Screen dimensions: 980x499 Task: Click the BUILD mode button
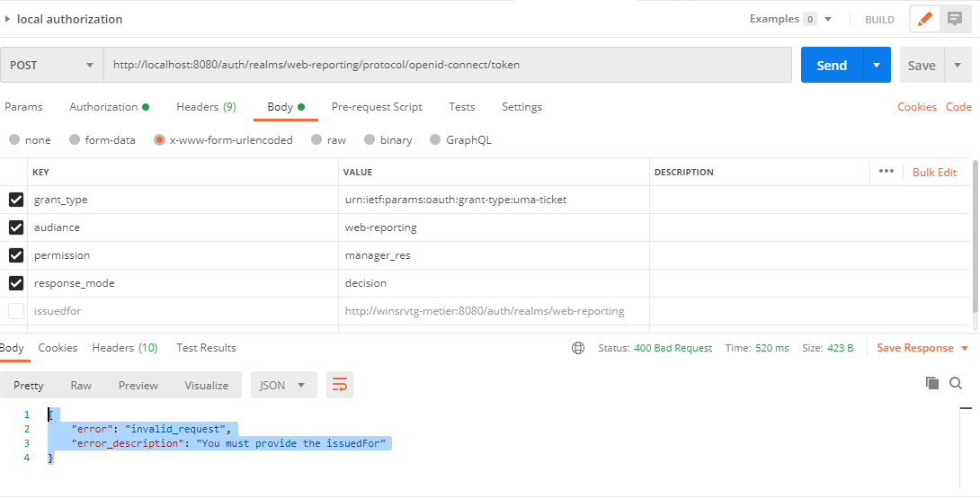pos(879,20)
